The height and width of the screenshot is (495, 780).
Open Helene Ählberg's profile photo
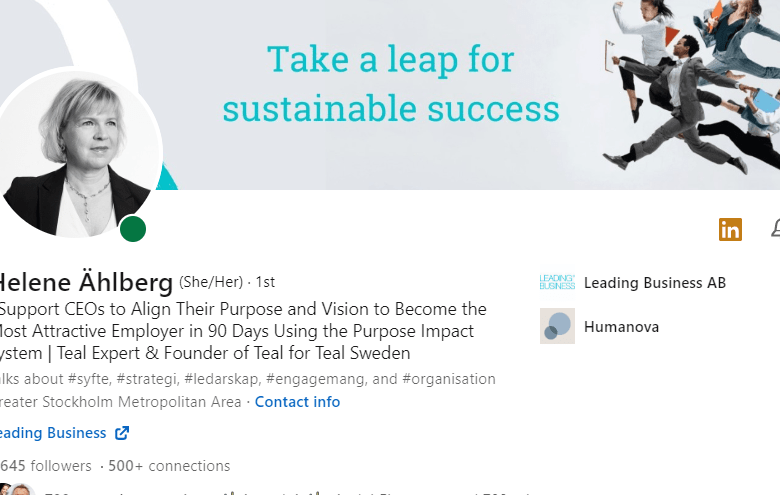coord(78,154)
